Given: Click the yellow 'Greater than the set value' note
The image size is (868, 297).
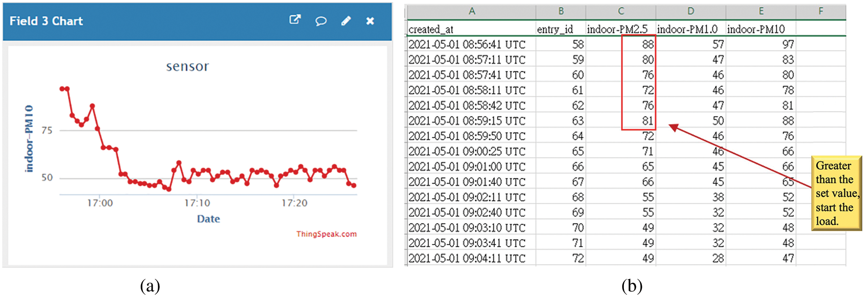Looking at the screenshot, I should pos(836,193).
